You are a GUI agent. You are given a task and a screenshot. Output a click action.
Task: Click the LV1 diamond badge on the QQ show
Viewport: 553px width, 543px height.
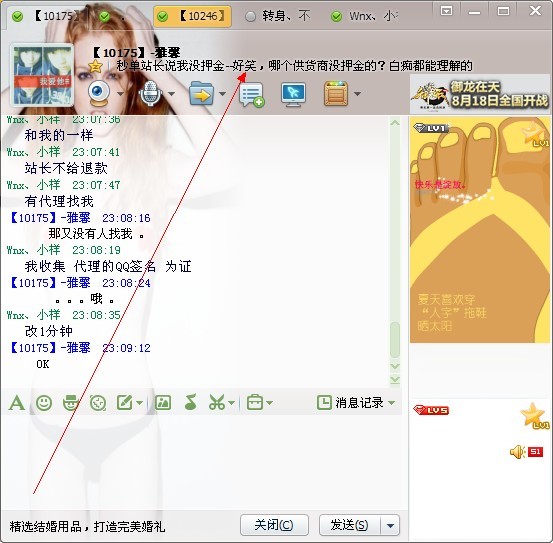coord(431,128)
